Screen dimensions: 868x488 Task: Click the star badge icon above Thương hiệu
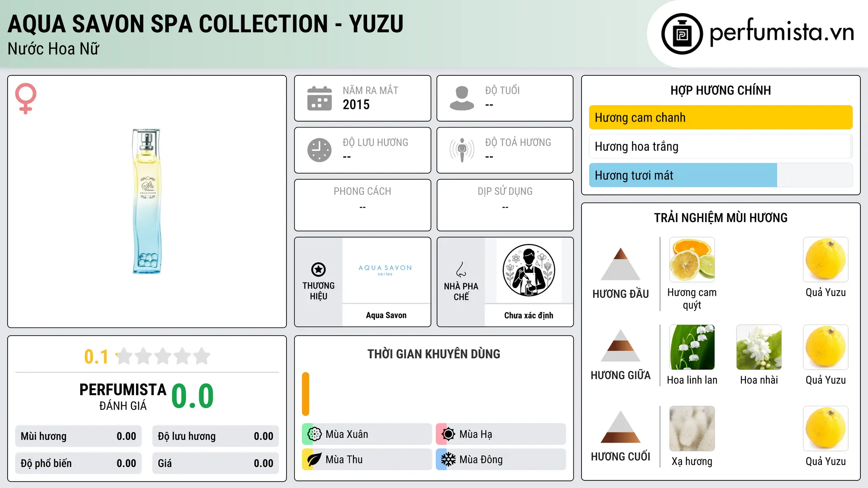pos(318,269)
